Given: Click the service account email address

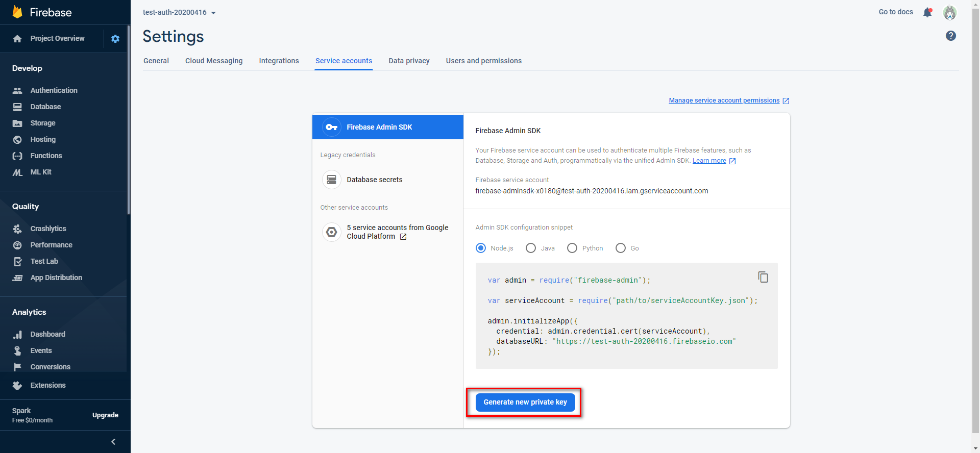Looking at the screenshot, I should (x=592, y=191).
